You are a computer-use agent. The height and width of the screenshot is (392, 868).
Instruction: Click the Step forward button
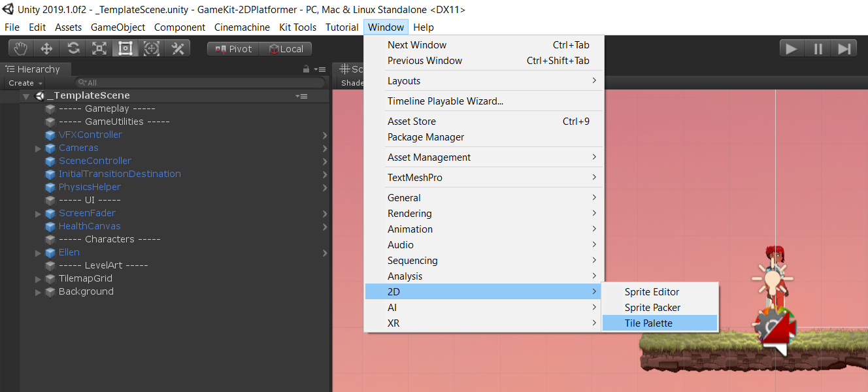pos(844,49)
